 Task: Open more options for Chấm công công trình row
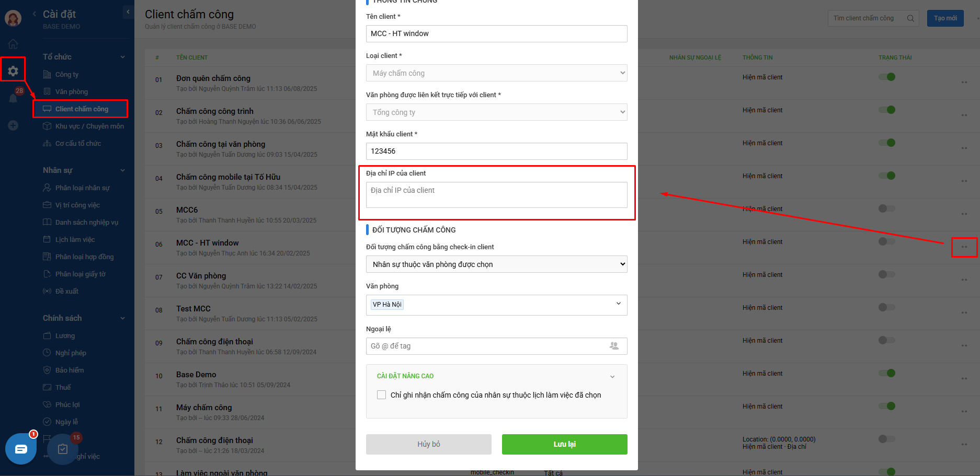point(964,115)
